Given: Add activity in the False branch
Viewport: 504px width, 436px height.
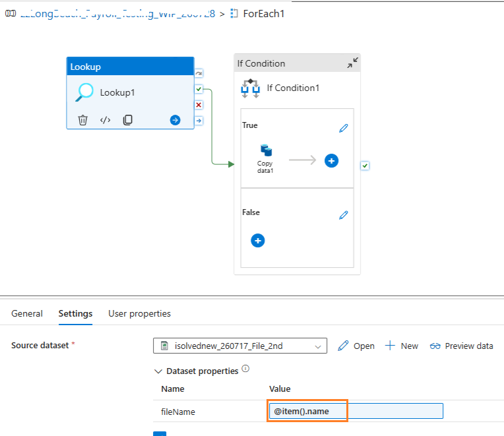Looking at the screenshot, I should [258, 241].
